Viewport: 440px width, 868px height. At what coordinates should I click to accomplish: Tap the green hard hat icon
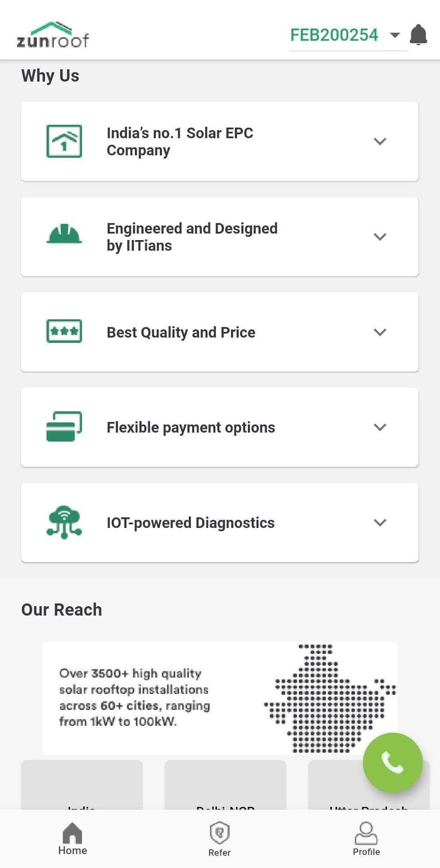coord(64,234)
